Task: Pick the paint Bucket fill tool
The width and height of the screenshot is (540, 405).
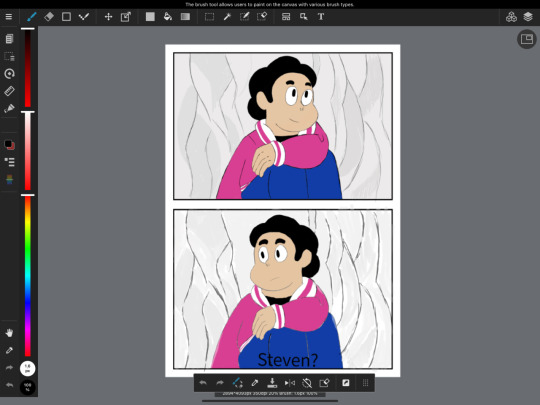Action: (168, 17)
